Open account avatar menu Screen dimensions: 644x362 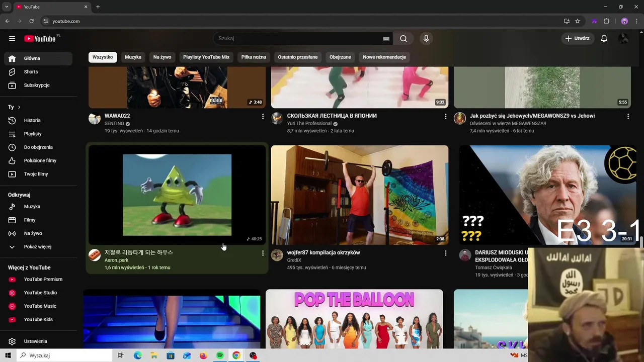tap(623, 39)
